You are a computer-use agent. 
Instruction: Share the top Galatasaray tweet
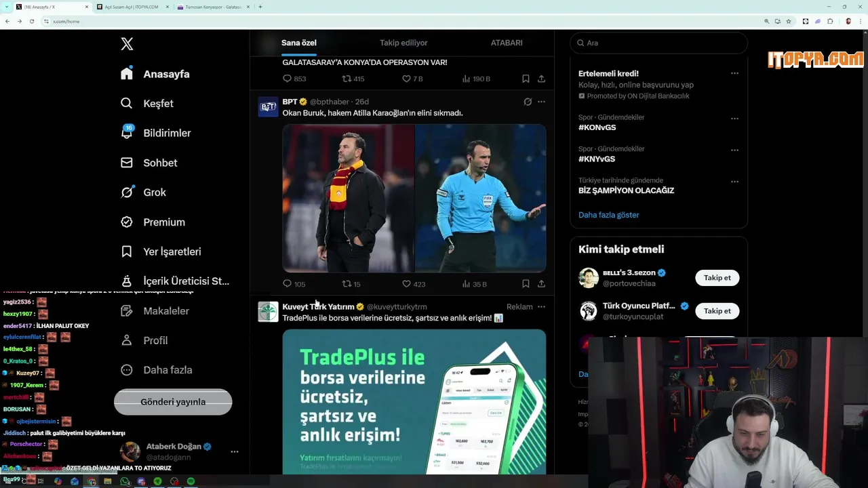[x=541, y=79]
